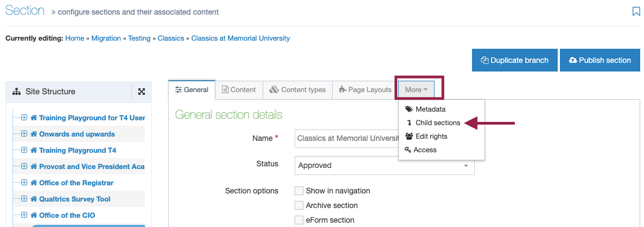Image resolution: width=644 pixels, height=227 pixels.
Task: Click home icon beside Onwards and upwards
Action: [34, 134]
